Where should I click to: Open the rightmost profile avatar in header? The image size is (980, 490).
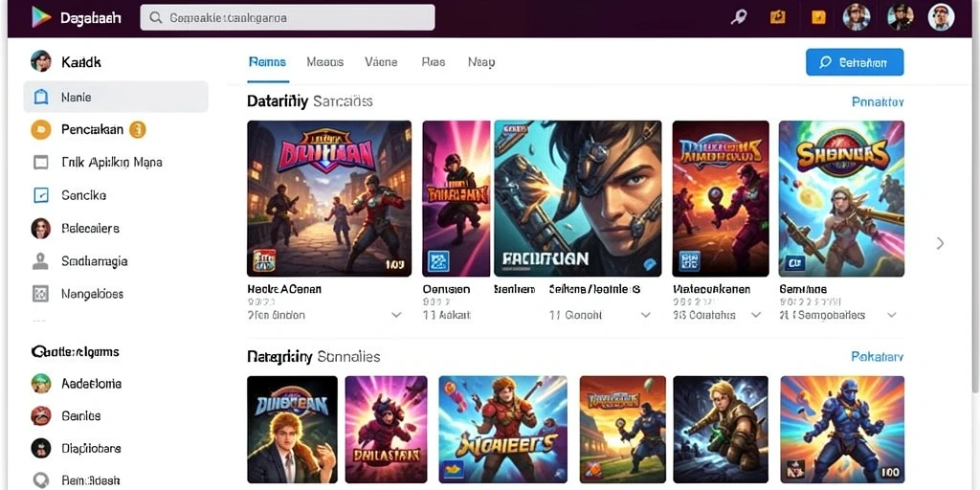(941, 17)
